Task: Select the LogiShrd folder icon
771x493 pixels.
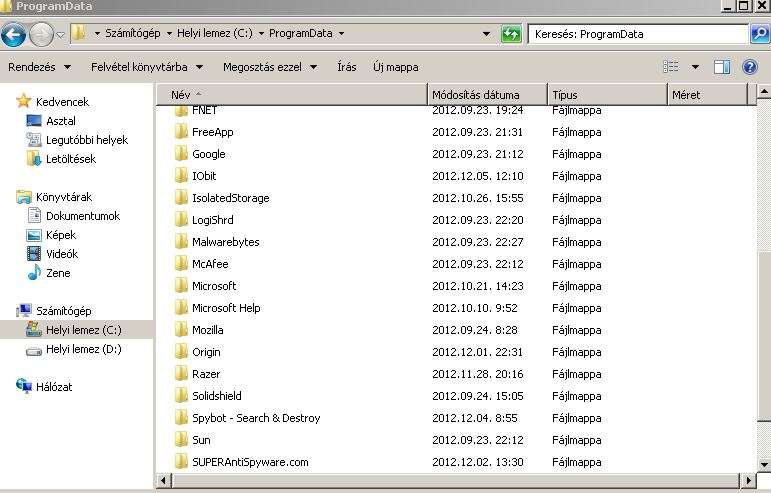Action: pyautogui.click(x=181, y=220)
